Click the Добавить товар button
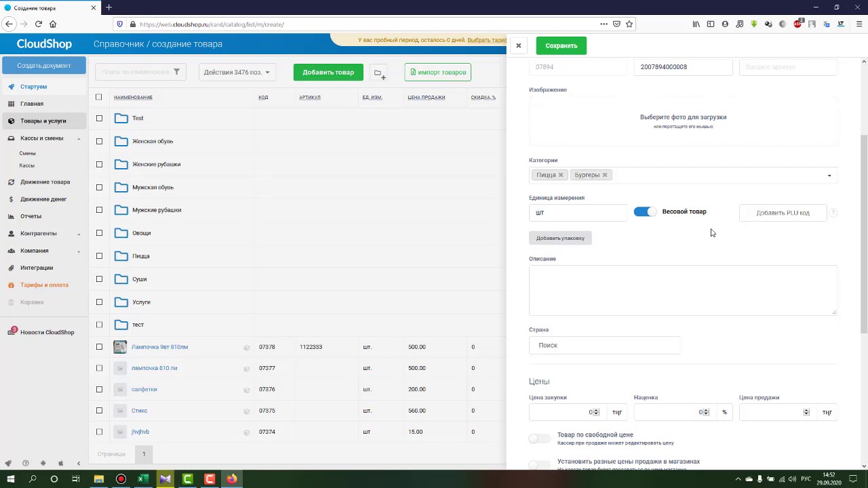Screen dimensions: 868x488 tap(328, 72)
